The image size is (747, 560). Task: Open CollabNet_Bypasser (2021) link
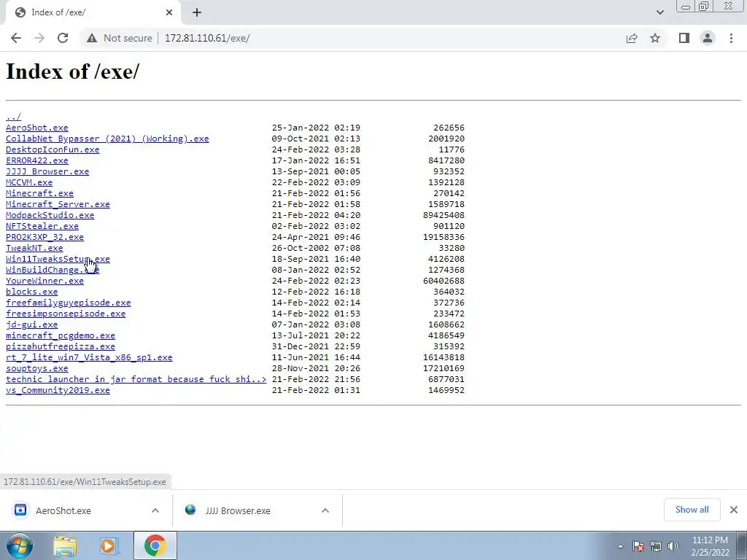coord(107,139)
